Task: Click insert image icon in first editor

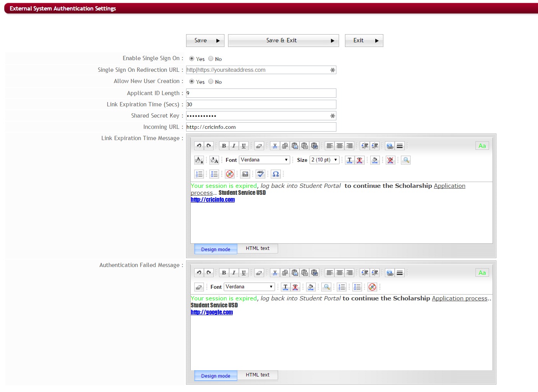Action: point(245,174)
